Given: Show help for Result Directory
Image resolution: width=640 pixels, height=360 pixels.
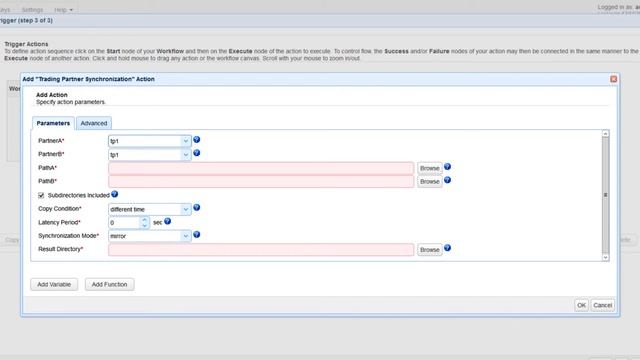Looking at the screenshot, I should pyautogui.click(x=447, y=248).
